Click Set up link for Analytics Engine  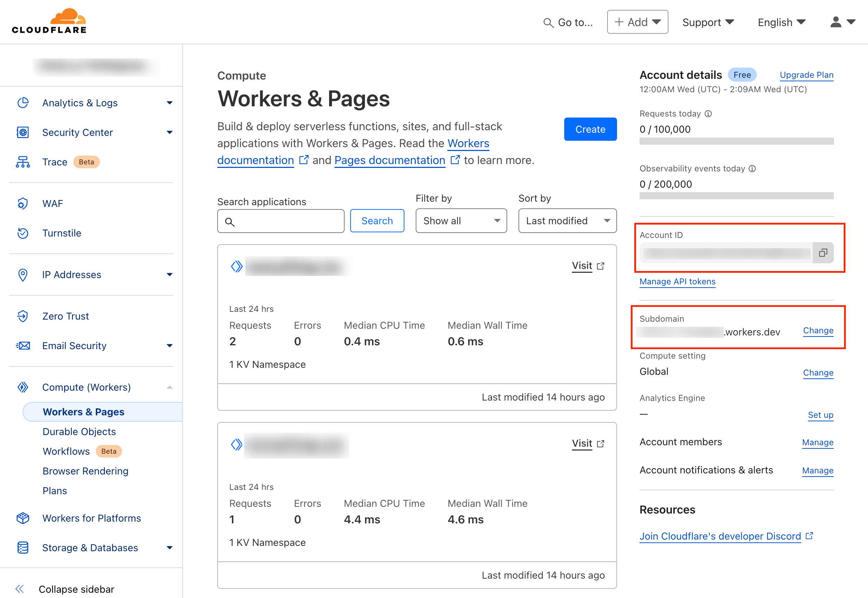[x=820, y=415]
